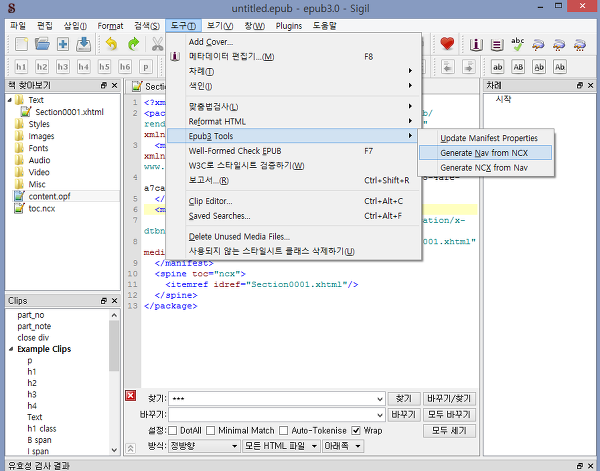Apply heading 4 with the h4 icon

tap(83, 67)
